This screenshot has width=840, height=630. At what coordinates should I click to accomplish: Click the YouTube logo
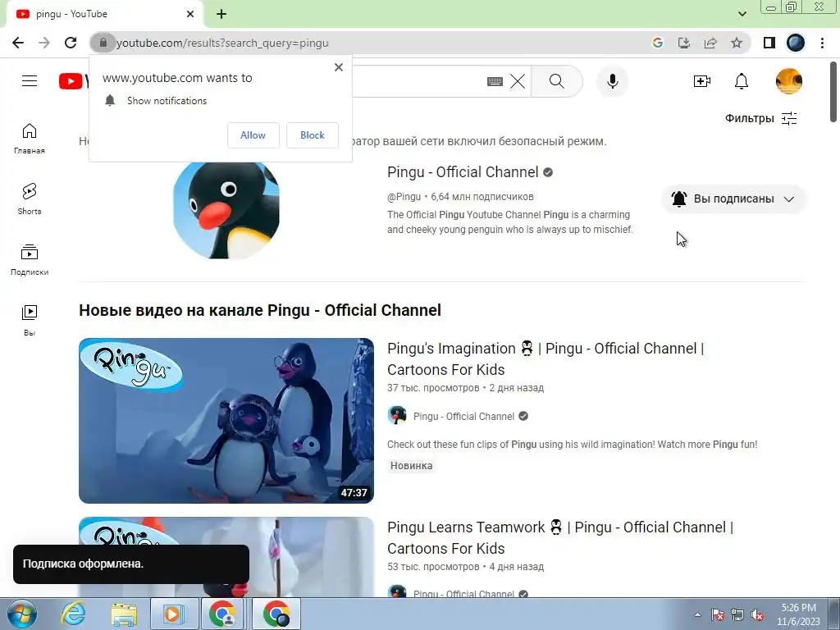(73, 81)
